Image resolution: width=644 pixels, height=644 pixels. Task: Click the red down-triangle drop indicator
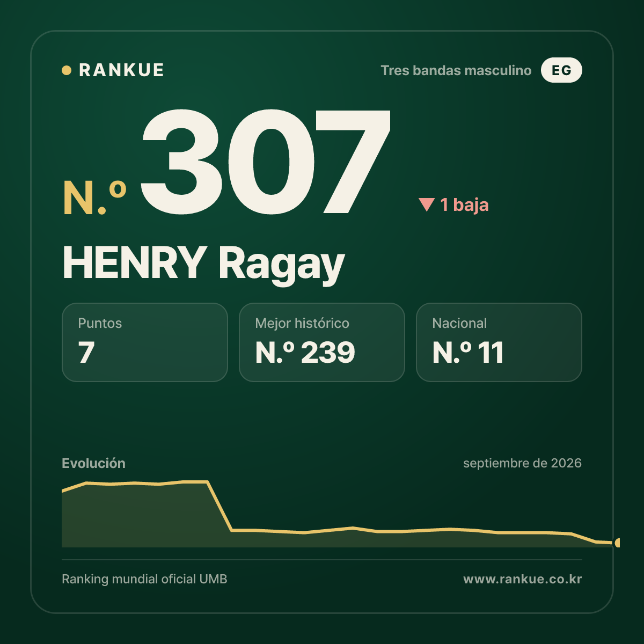(x=427, y=204)
